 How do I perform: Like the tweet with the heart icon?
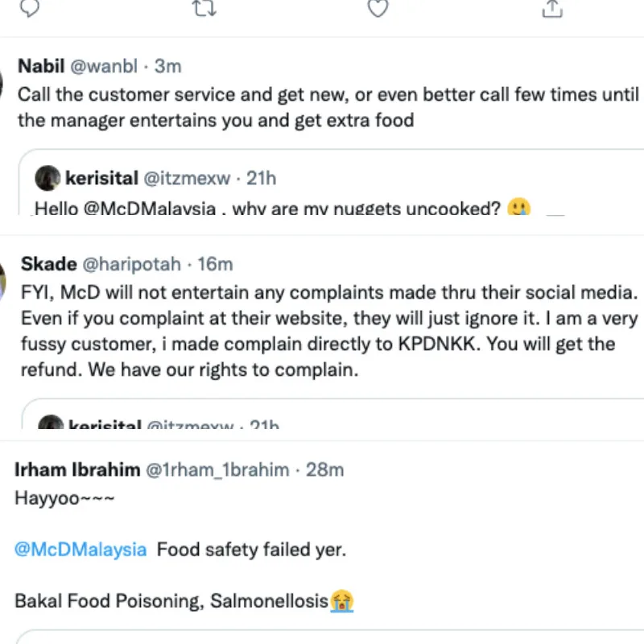tap(378, 7)
